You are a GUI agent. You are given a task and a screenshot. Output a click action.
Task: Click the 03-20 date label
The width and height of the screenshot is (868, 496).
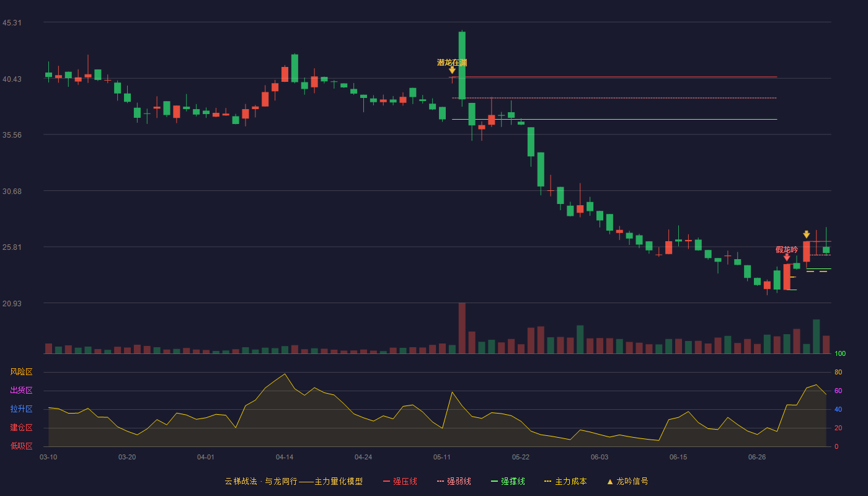[x=127, y=457]
